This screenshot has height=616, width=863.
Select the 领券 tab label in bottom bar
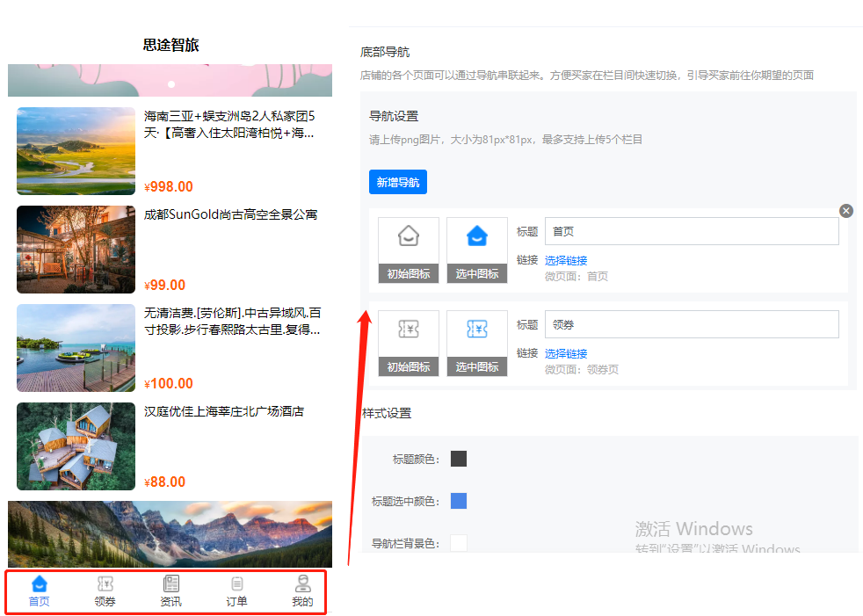pyautogui.click(x=105, y=602)
